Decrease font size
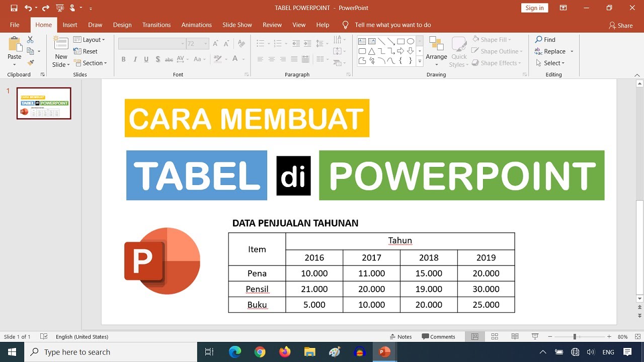Viewport: 644px width, 362px height. point(227,44)
